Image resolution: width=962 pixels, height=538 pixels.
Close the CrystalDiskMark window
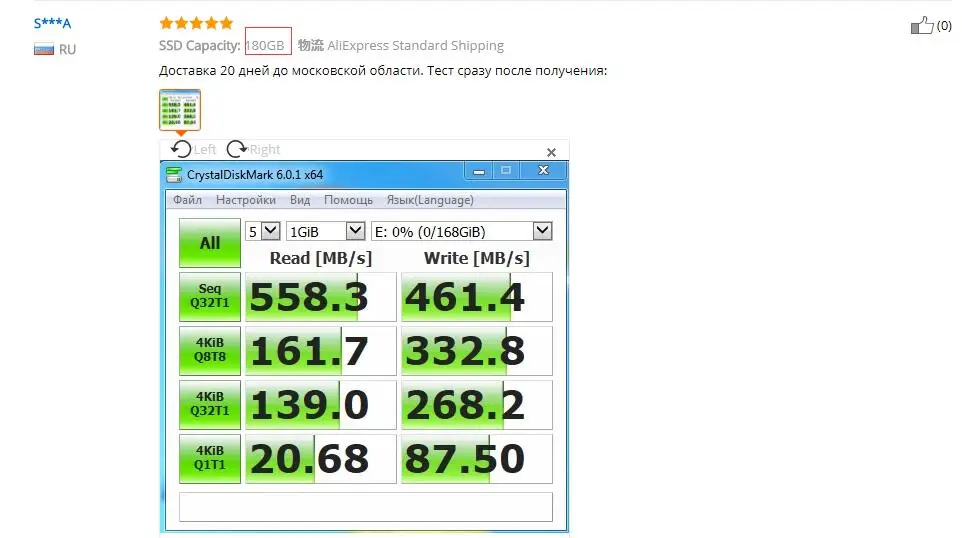pyautogui.click(x=543, y=171)
